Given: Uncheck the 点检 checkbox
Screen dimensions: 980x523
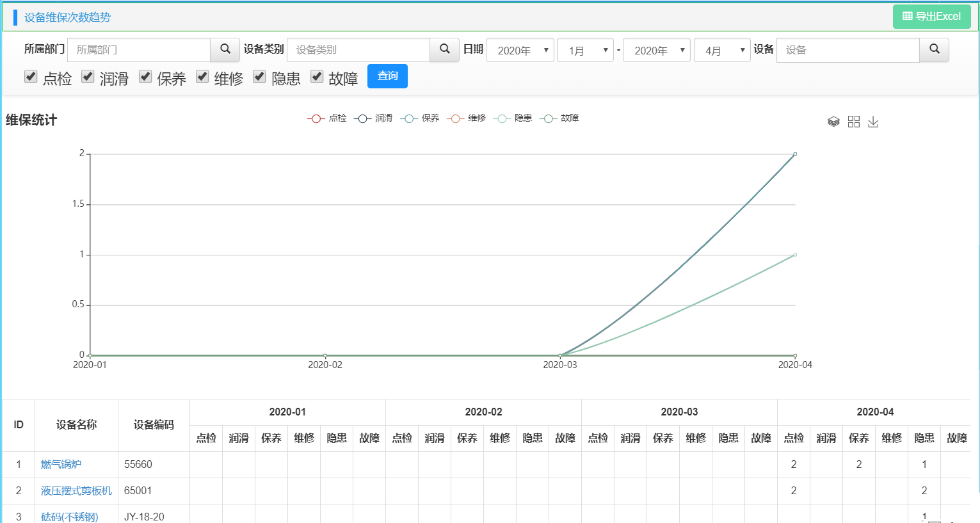Looking at the screenshot, I should pos(31,77).
